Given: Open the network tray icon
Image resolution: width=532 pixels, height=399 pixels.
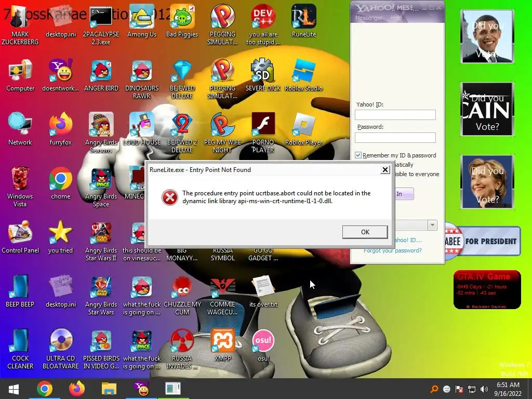Looking at the screenshot, I should click(x=472, y=389).
